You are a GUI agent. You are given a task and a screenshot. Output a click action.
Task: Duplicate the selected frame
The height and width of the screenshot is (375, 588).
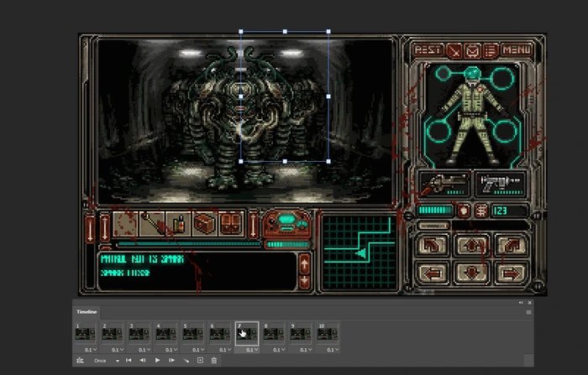coord(200,360)
